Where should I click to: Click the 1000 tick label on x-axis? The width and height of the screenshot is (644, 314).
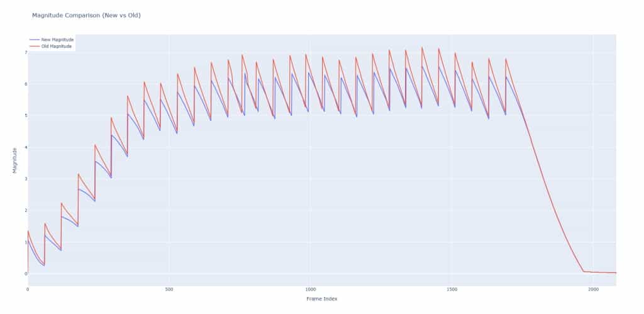coord(310,289)
